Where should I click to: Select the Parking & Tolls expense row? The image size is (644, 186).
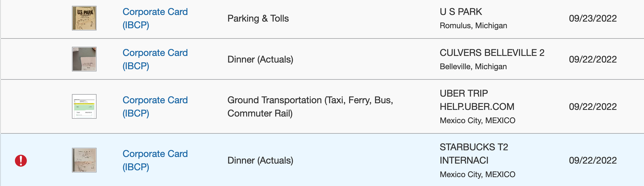(258, 19)
